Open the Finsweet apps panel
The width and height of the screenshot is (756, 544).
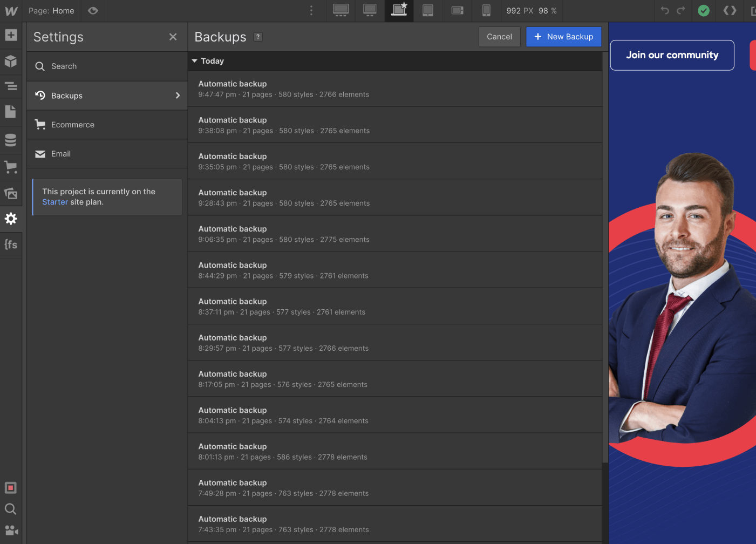pyautogui.click(x=11, y=244)
